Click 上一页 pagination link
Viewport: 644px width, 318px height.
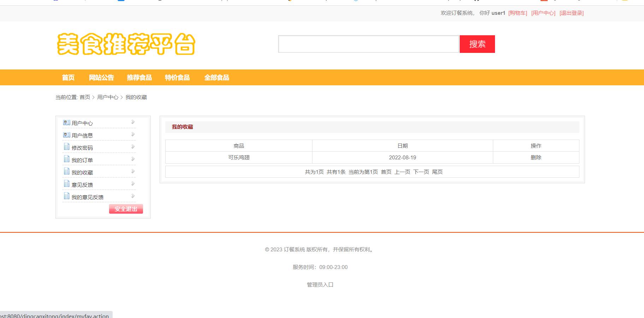point(402,172)
